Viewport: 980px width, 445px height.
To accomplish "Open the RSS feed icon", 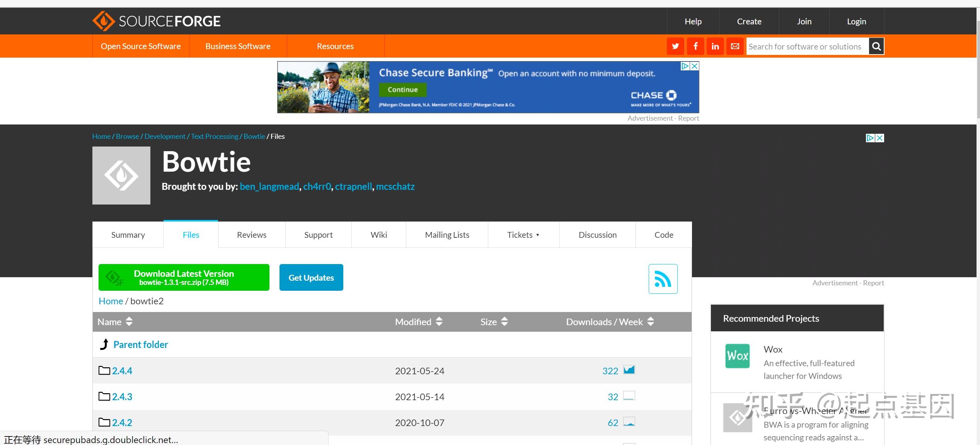I will (x=663, y=279).
